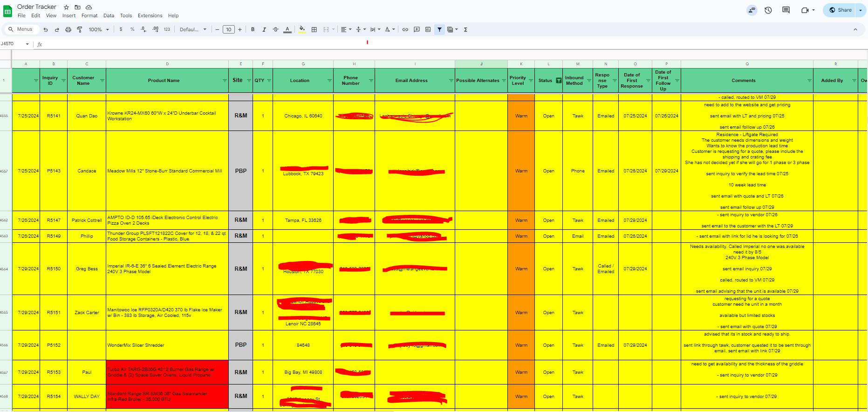The width and height of the screenshot is (868, 412).
Task: Collapse the toolbar with chevron
Action: click(855, 29)
